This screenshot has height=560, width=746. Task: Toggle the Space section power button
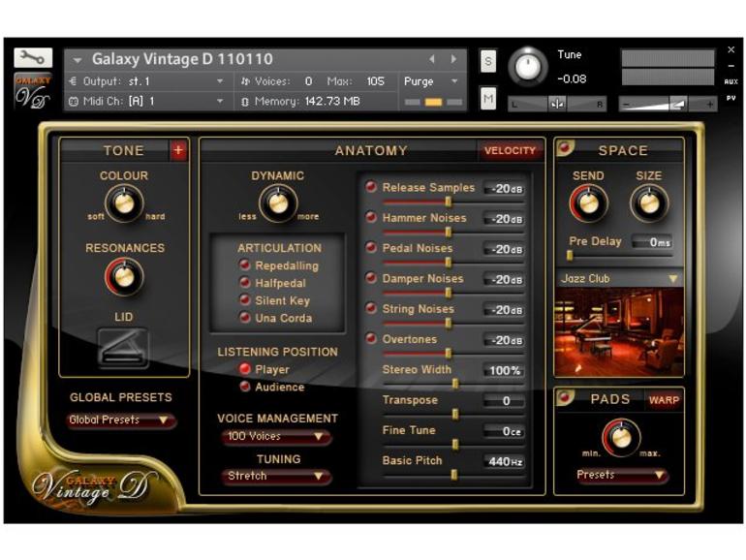coord(565,148)
